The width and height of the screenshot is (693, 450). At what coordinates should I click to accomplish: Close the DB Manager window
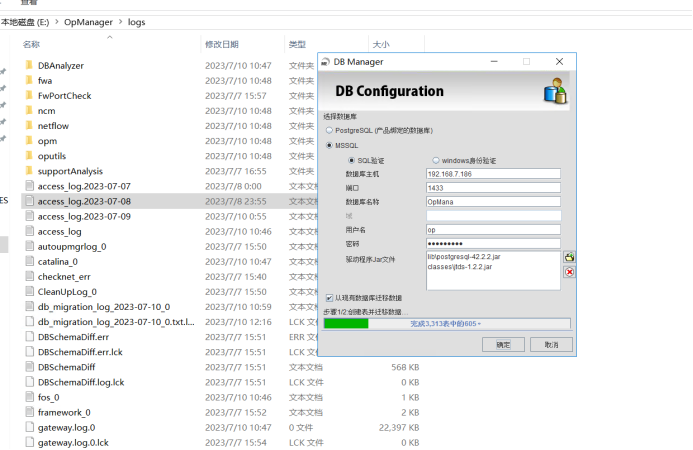(559, 61)
